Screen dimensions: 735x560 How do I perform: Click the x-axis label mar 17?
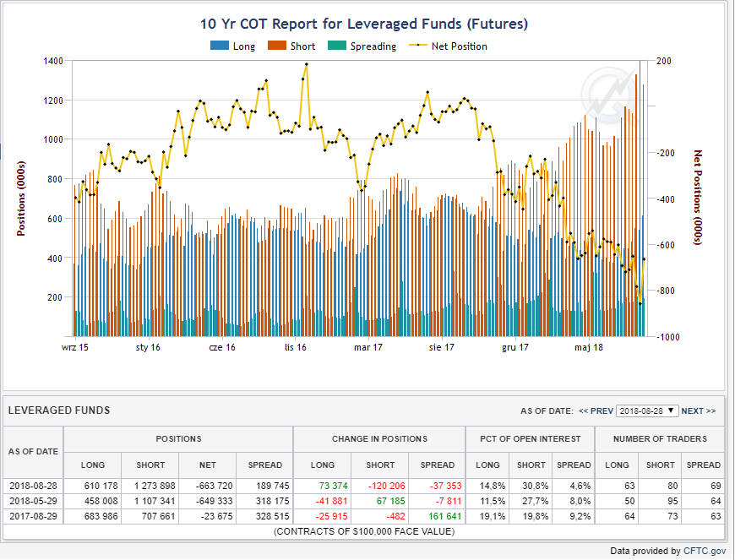tap(368, 348)
